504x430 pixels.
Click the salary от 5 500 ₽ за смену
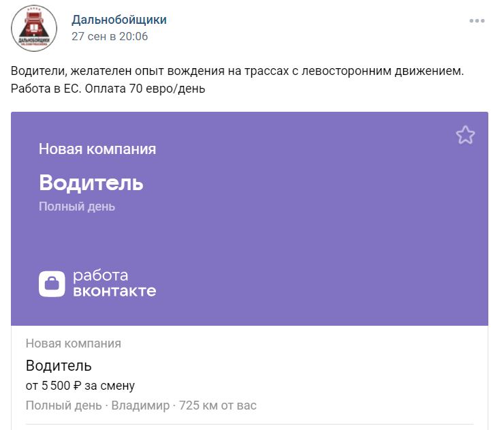80,386
